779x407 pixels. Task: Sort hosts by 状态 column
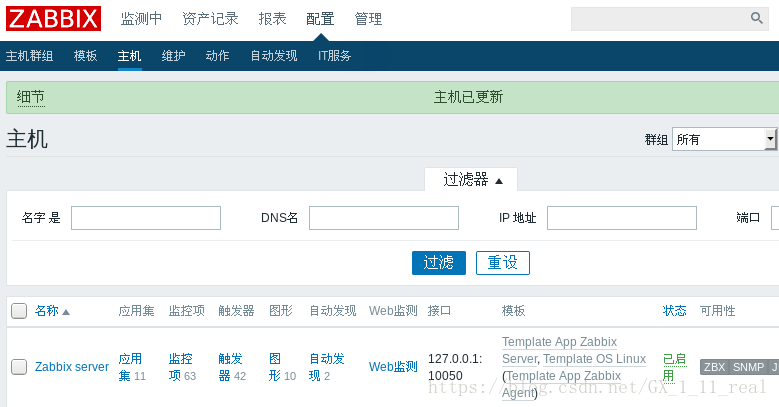click(674, 311)
